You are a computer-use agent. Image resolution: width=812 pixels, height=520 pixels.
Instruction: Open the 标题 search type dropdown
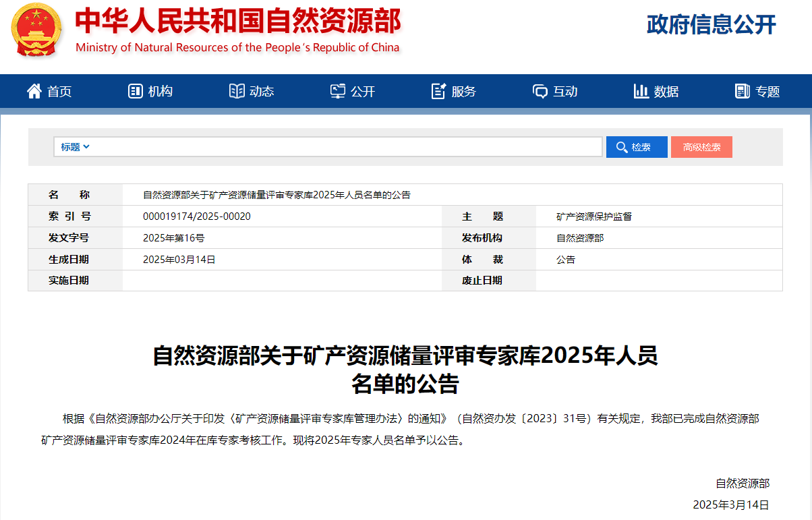click(x=70, y=147)
